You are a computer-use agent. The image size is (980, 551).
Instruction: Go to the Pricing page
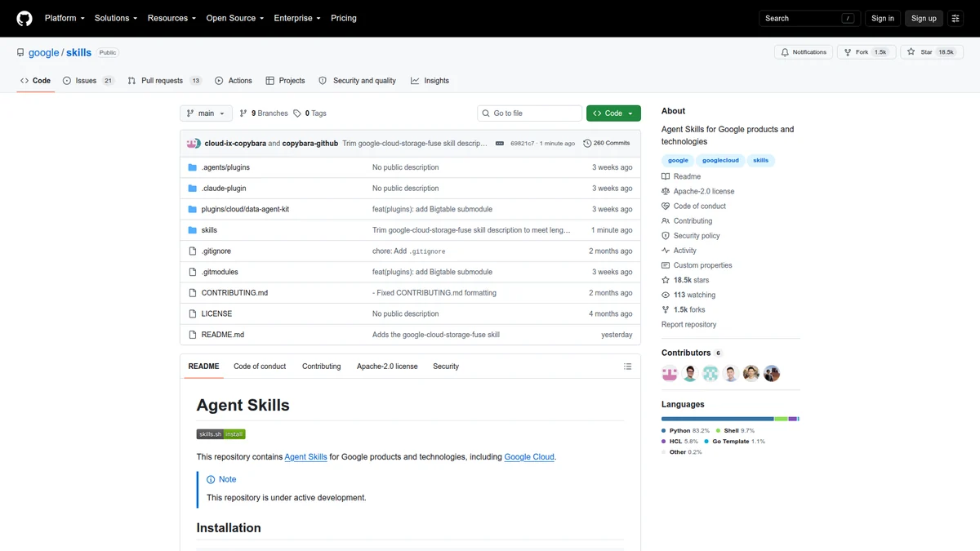click(344, 18)
